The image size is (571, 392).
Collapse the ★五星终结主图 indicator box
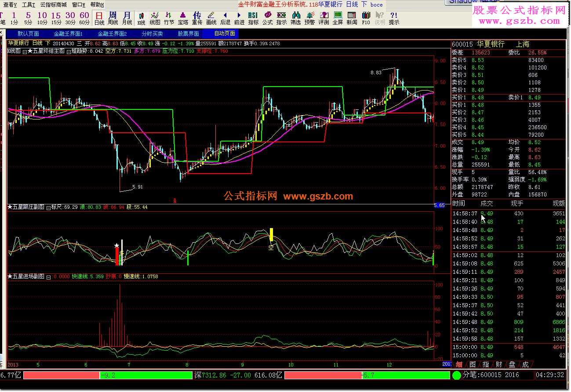[25, 51]
